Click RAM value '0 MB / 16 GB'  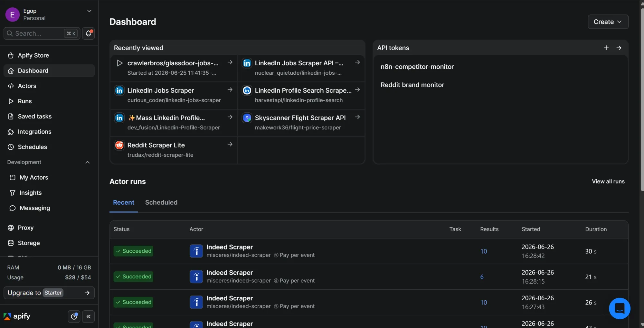[x=74, y=267]
